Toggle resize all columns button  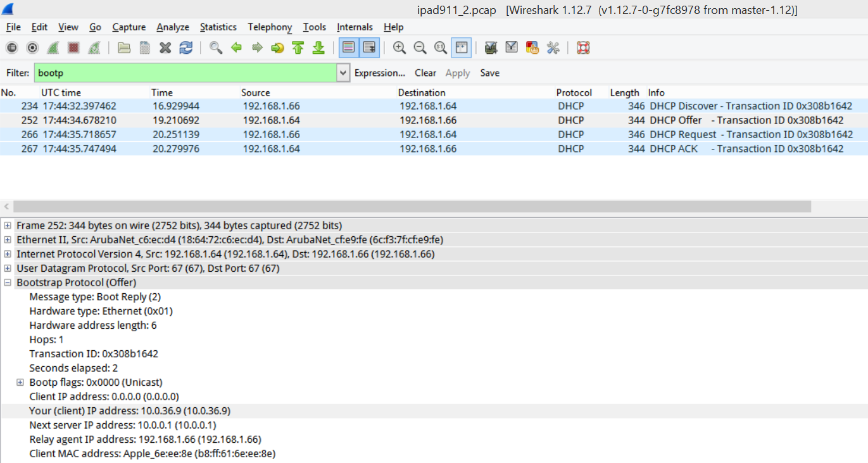click(x=461, y=48)
